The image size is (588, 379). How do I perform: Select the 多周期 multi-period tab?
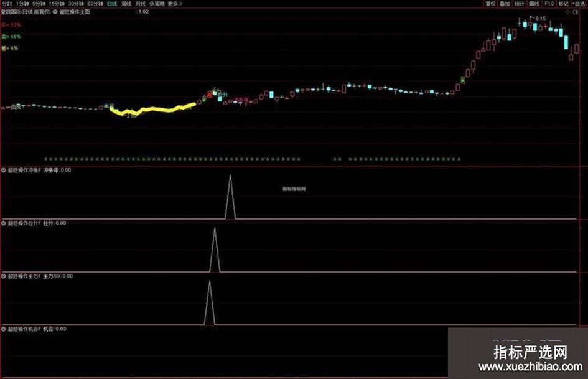(157, 4)
